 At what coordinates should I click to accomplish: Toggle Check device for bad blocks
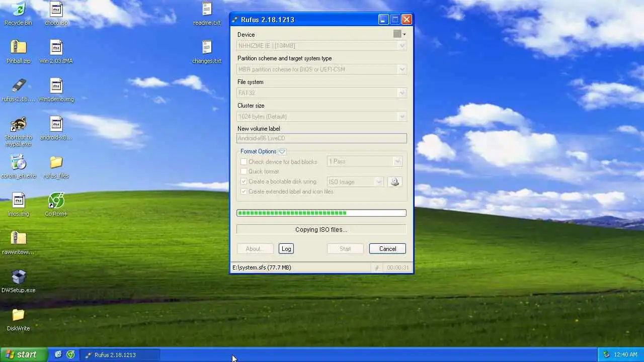pos(244,162)
